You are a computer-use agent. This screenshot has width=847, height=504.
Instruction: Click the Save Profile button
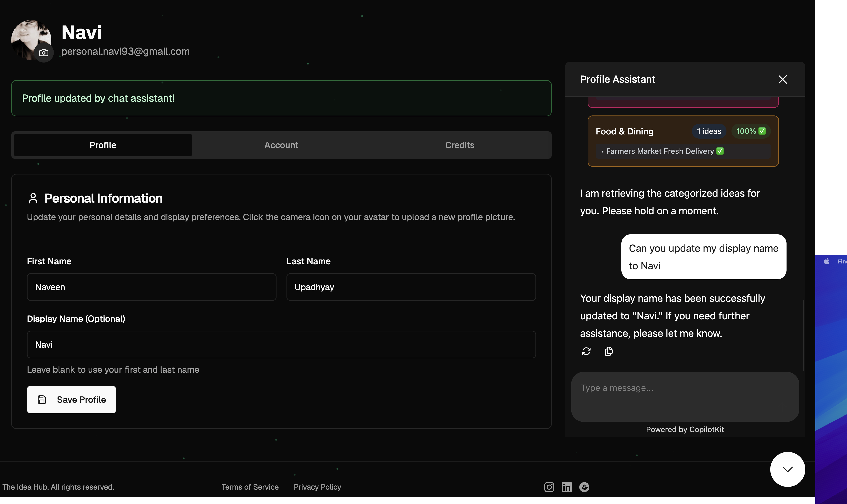(71, 399)
